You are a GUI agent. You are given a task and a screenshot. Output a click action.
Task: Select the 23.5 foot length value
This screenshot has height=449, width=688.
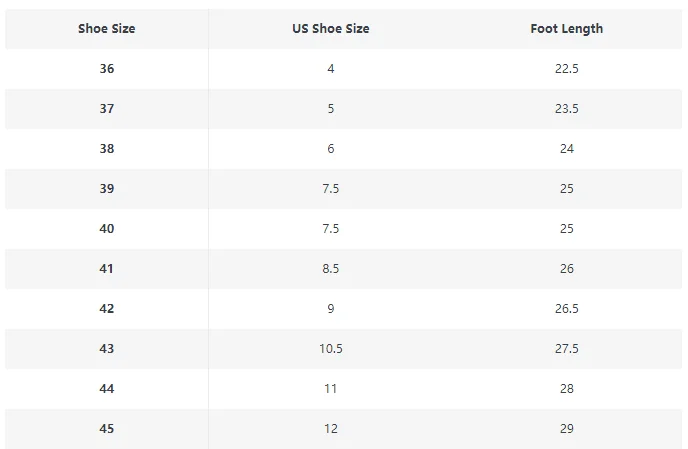pyautogui.click(x=566, y=109)
